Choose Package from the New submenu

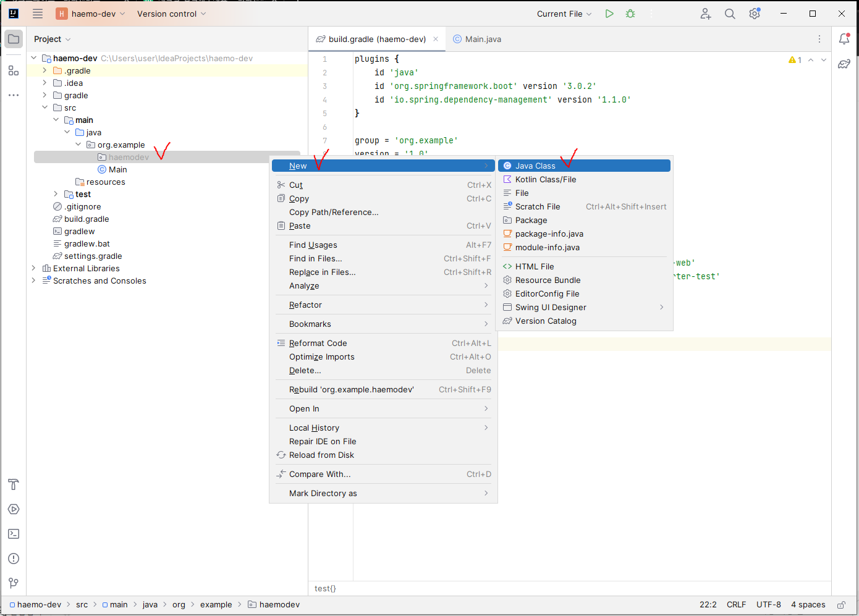pos(584,220)
